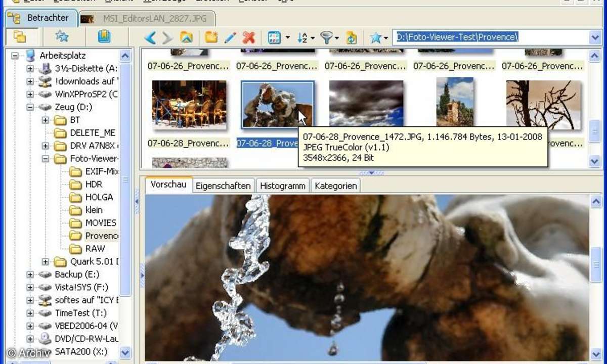Select the café chairs photo thumbnail

[x=189, y=105]
